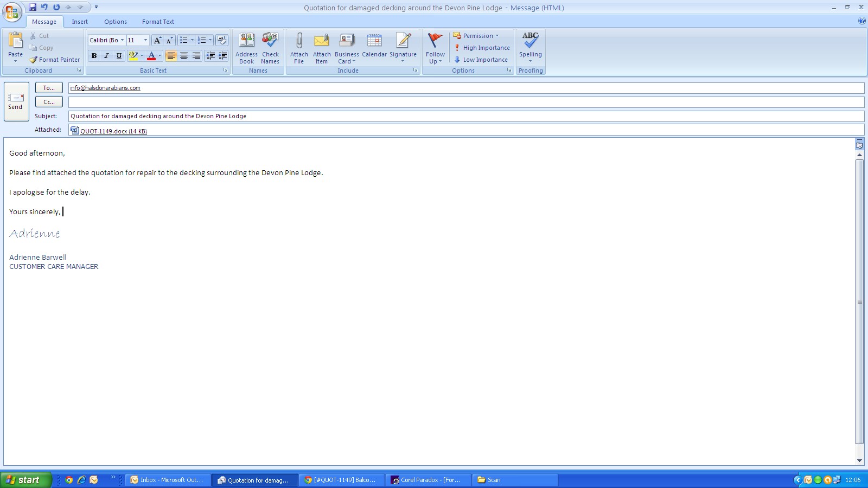
Task: Click the Redo icon in Quick Access Toolbar
Action: pyautogui.click(x=56, y=7)
